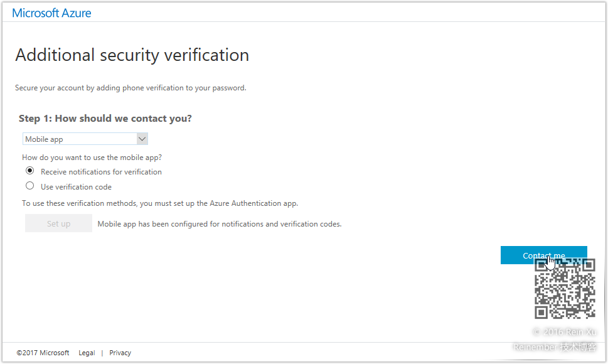608x364 pixels.
Task: Click the 'Receive notifications for verification' label text
Action: coord(101,172)
